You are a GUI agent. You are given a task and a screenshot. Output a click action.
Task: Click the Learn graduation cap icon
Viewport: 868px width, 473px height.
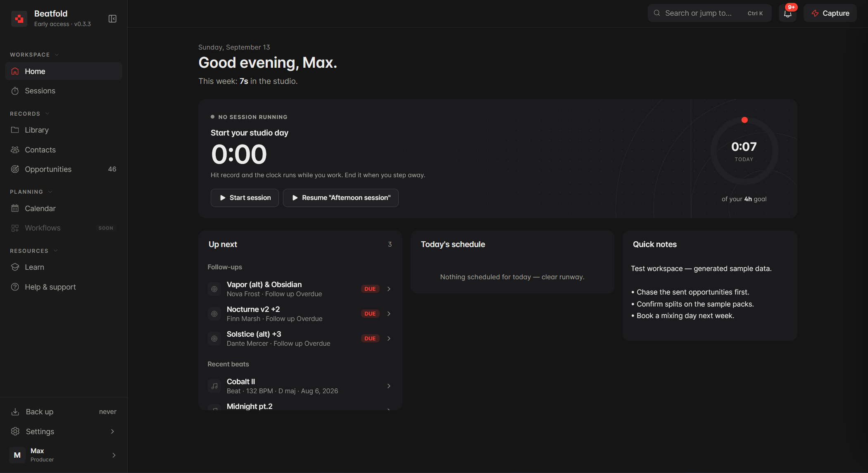[x=15, y=267]
